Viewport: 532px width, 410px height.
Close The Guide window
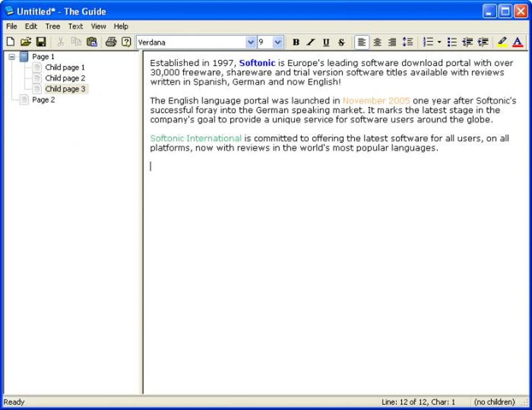[521, 11]
